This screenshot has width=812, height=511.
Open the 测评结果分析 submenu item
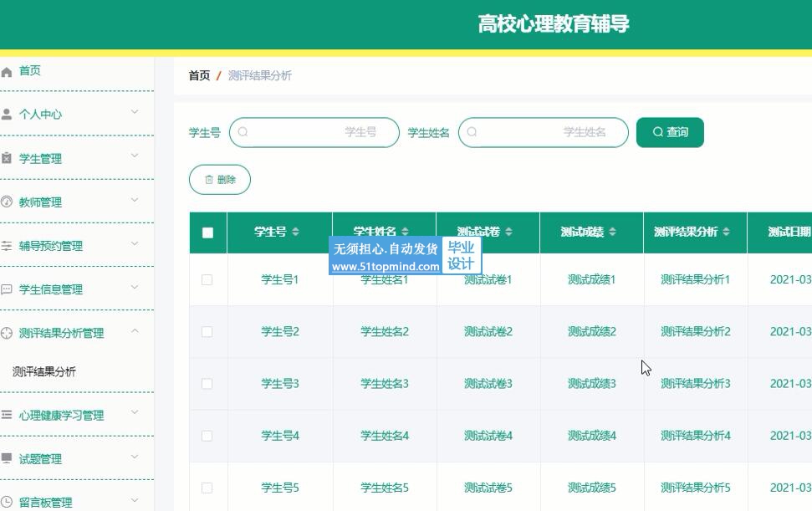click(44, 372)
